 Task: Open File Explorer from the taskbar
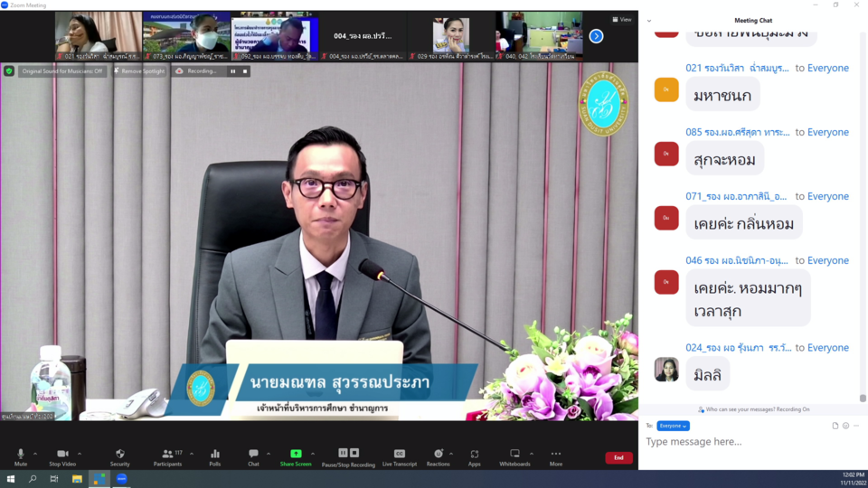(x=77, y=479)
